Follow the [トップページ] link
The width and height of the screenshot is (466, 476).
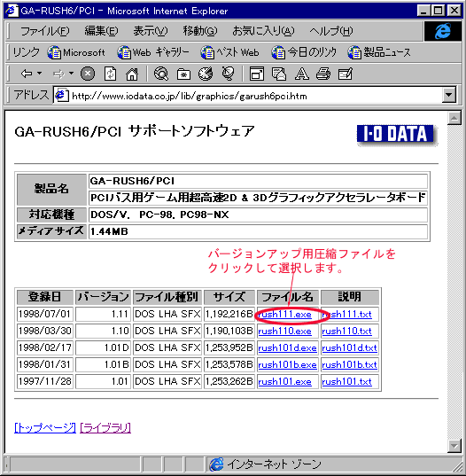[x=45, y=428]
